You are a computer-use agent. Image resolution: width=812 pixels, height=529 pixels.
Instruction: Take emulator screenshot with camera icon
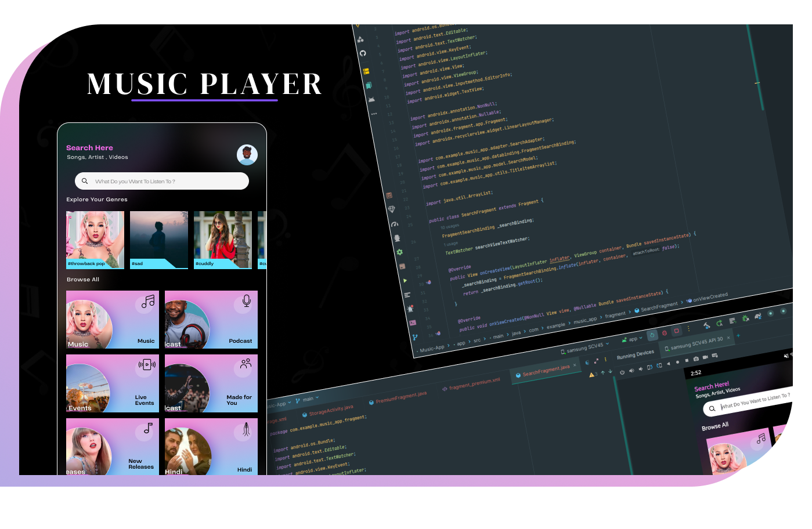coord(696,358)
